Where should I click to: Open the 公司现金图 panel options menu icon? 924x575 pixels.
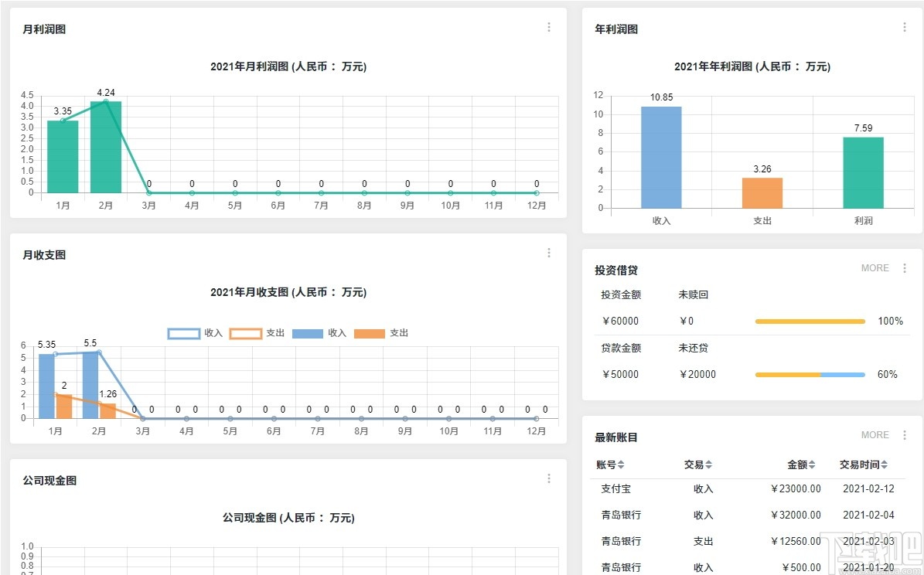point(549,478)
